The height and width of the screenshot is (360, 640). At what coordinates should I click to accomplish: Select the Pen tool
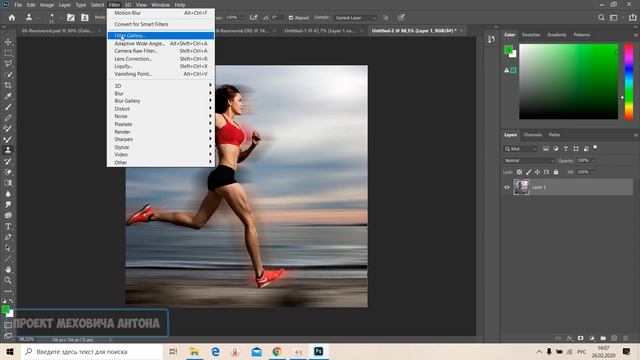8,237
